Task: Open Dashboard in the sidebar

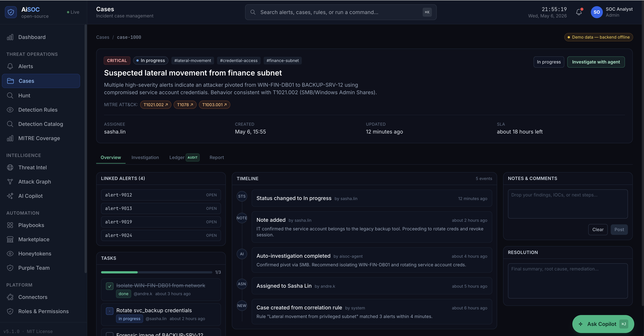Action: 41,37
